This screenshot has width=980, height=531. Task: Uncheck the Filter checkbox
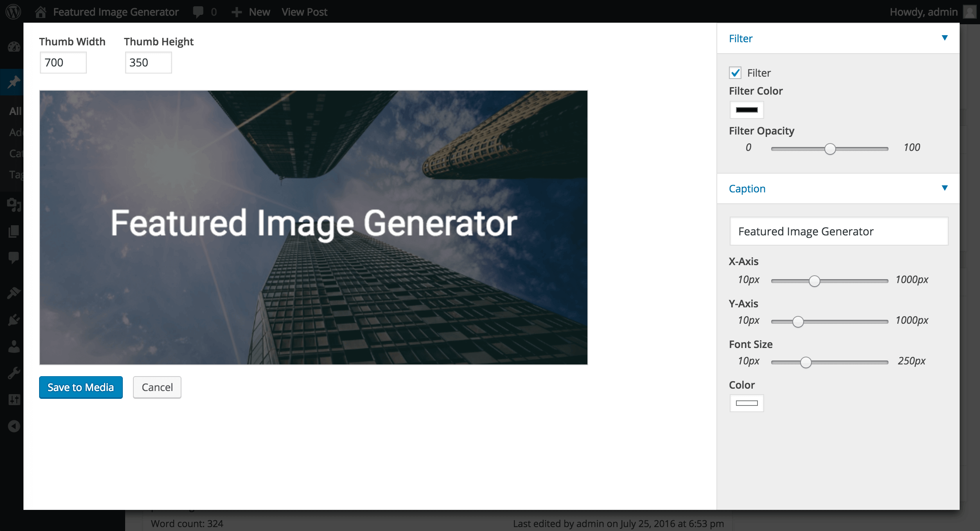[735, 73]
